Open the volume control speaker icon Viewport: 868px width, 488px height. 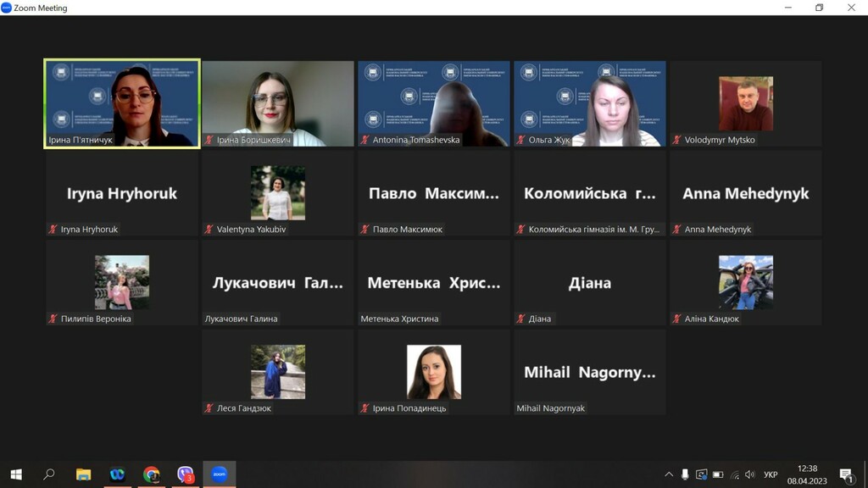click(750, 474)
